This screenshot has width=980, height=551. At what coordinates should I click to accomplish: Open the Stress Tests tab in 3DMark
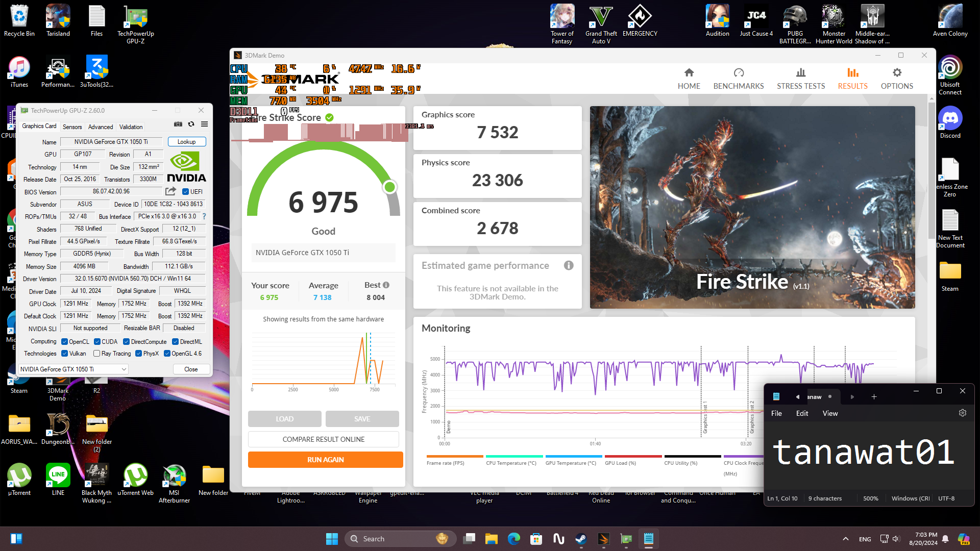point(800,78)
